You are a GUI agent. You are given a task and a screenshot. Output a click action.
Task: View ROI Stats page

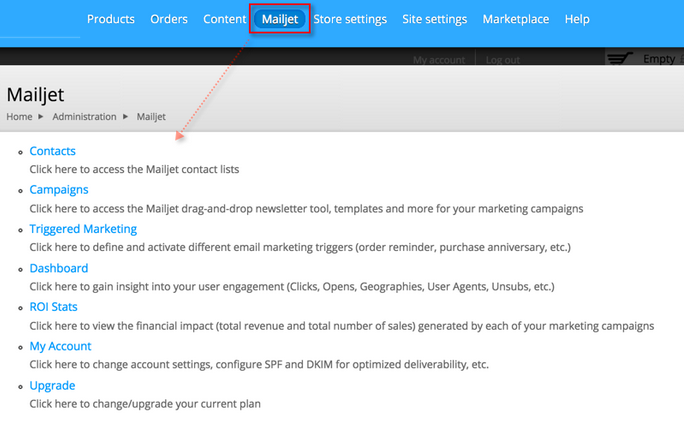(53, 307)
